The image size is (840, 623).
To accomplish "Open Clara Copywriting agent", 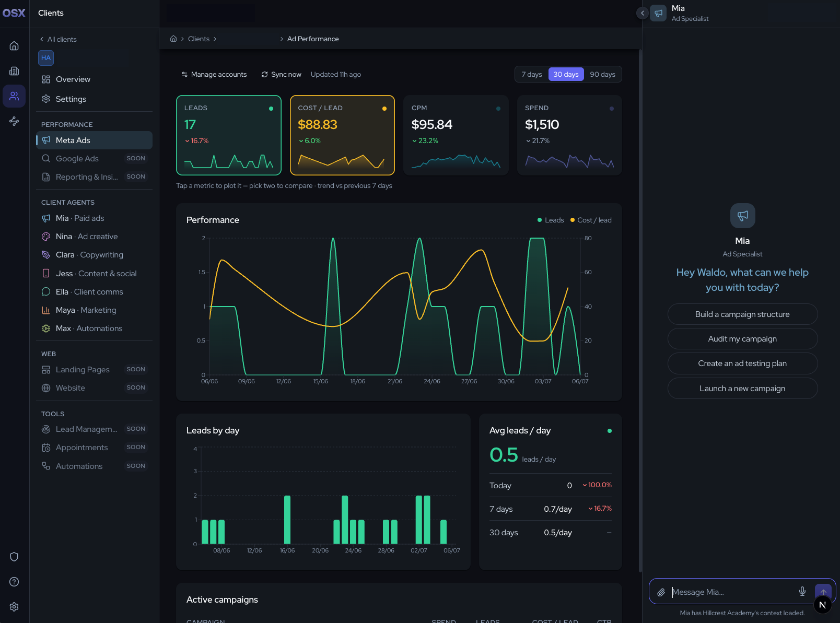I will (95, 255).
